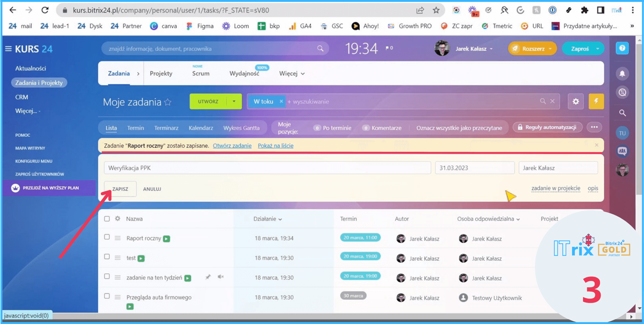Click the yellow lightning bolt robots icon
The image size is (644, 324).
click(596, 101)
